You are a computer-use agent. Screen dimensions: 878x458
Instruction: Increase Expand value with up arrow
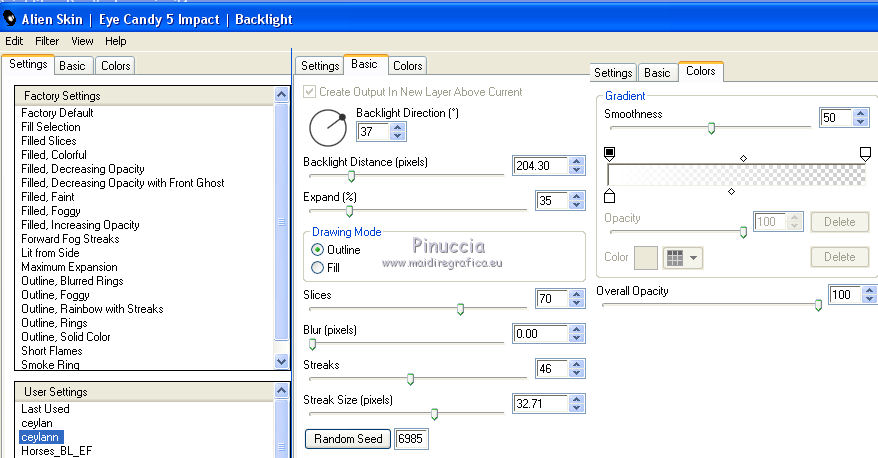577,197
